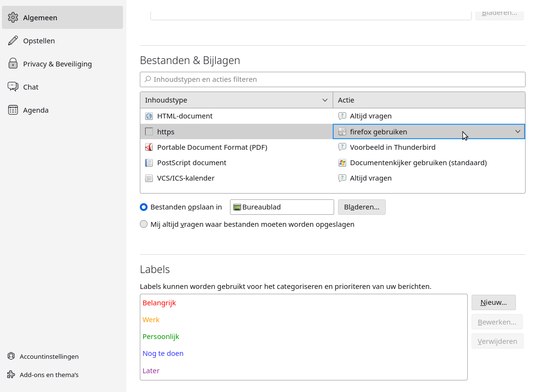Viewport: 541px width, 392px height.
Task: Click the Inhoudstype column sort chevron
Action: pos(325,100)
